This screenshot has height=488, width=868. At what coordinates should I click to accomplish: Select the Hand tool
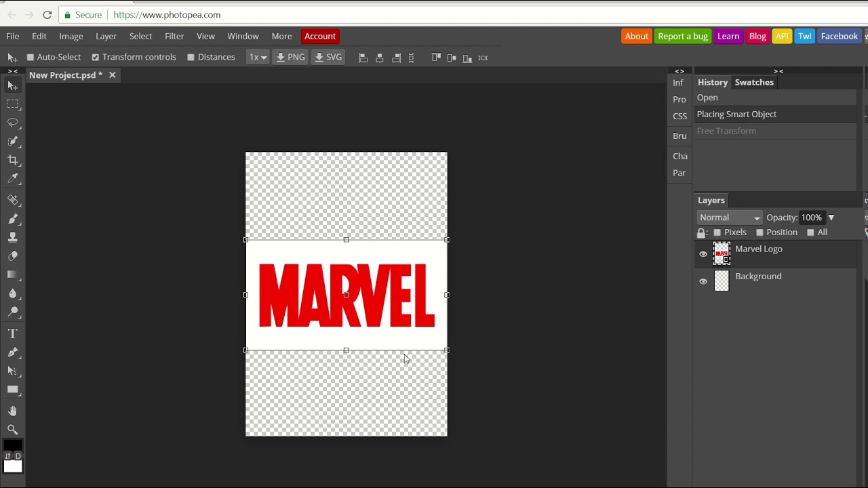tap(12, 411)
